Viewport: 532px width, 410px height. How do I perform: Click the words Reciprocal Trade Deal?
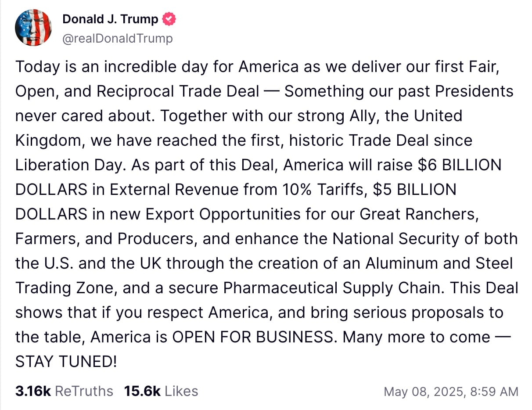click(178, 91)
